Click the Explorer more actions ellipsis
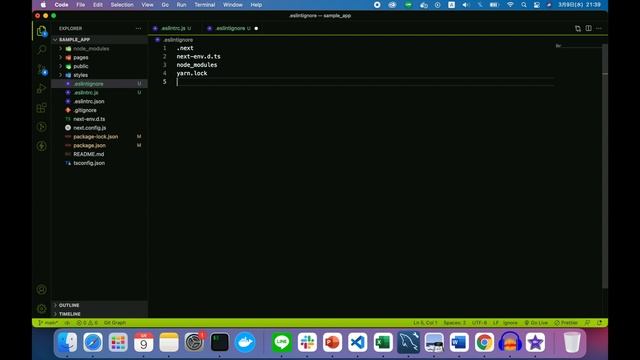Screen dimensions: 640x360 (x=138, y=29)
